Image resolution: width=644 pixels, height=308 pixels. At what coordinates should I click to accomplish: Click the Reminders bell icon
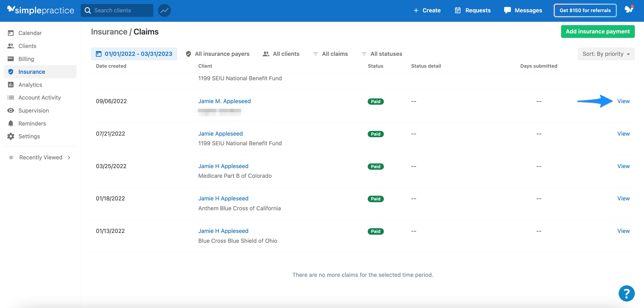[11, 124]
